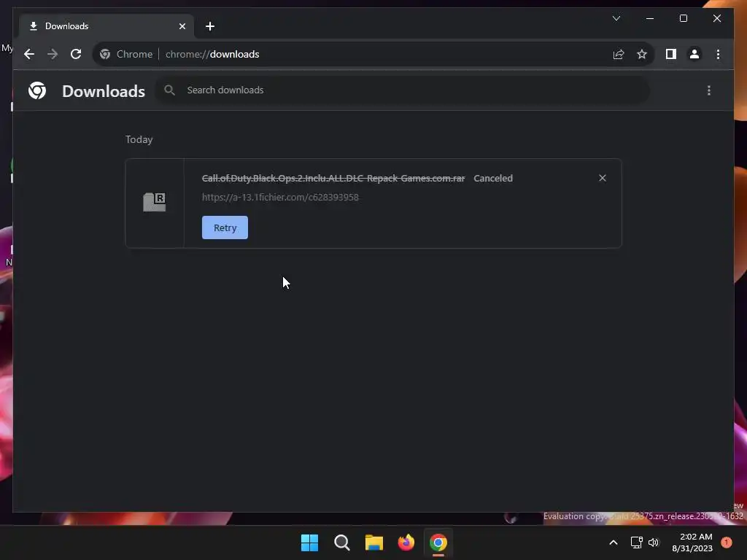
Task: Open the Windows Start menu
Action: click(309, 542)
